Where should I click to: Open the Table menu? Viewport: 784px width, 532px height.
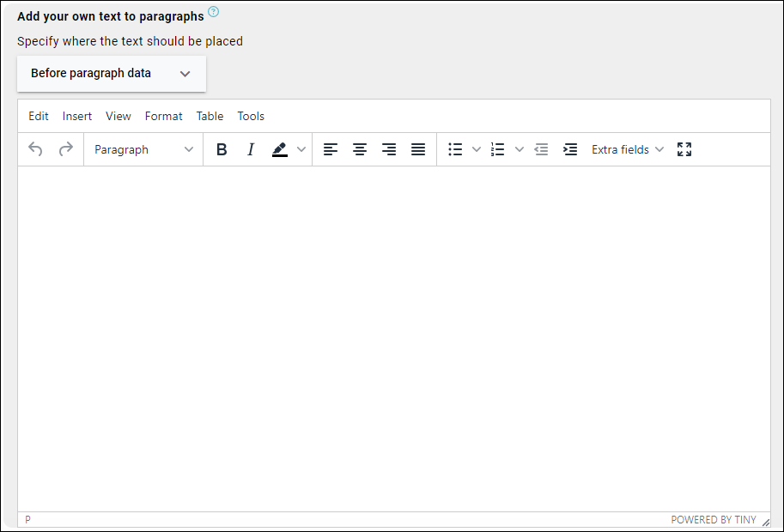point(210,116)
